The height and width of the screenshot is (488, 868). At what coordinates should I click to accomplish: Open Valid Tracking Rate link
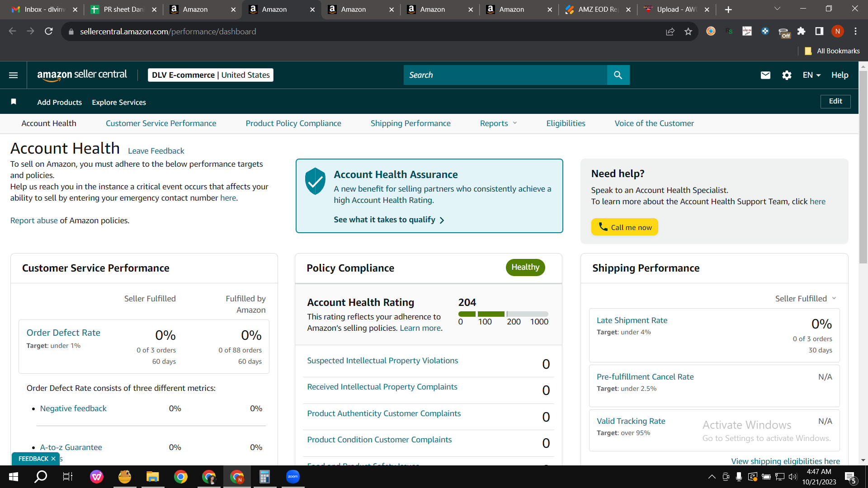click(x=631, y=421)
